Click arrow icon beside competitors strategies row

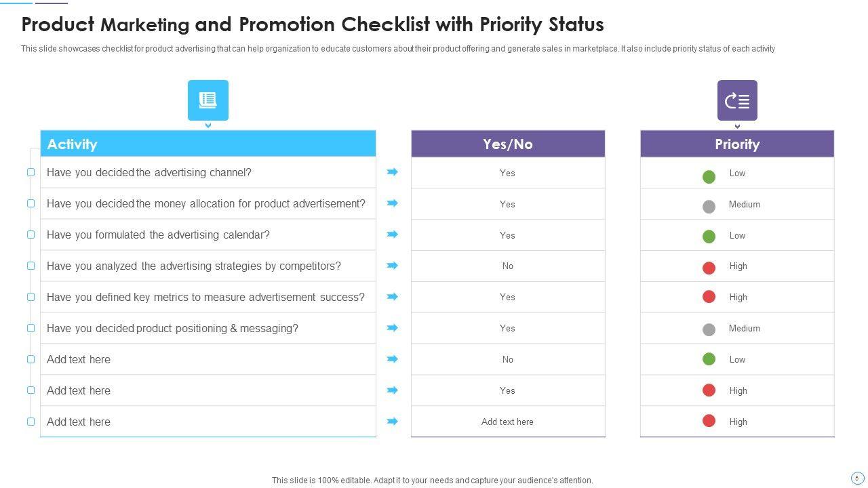pyautogui.click(x=392, y=266)
